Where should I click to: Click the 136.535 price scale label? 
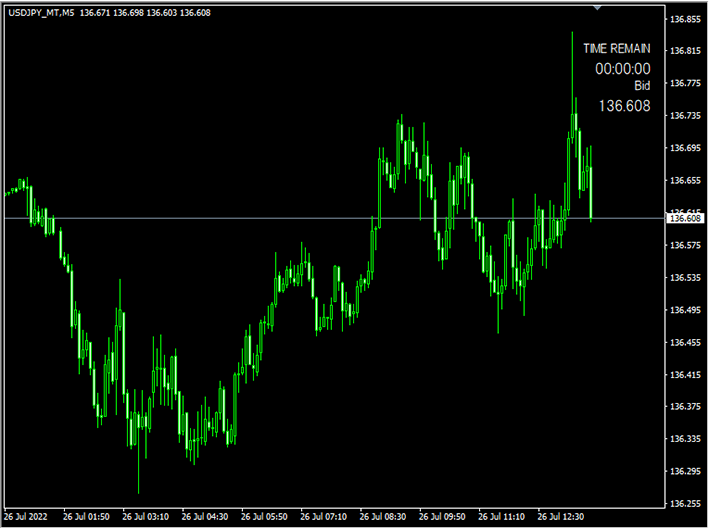coord(685,278)
